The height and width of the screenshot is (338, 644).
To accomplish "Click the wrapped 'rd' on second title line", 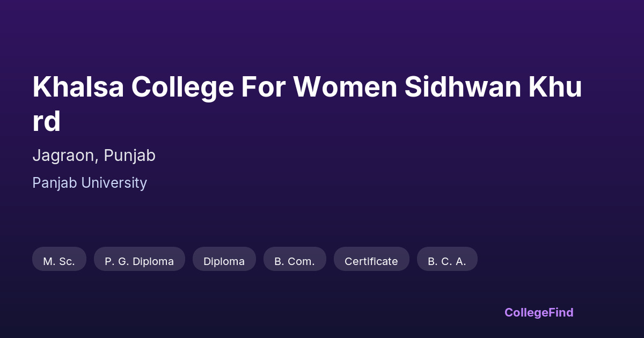I will [x=46, y=121].
